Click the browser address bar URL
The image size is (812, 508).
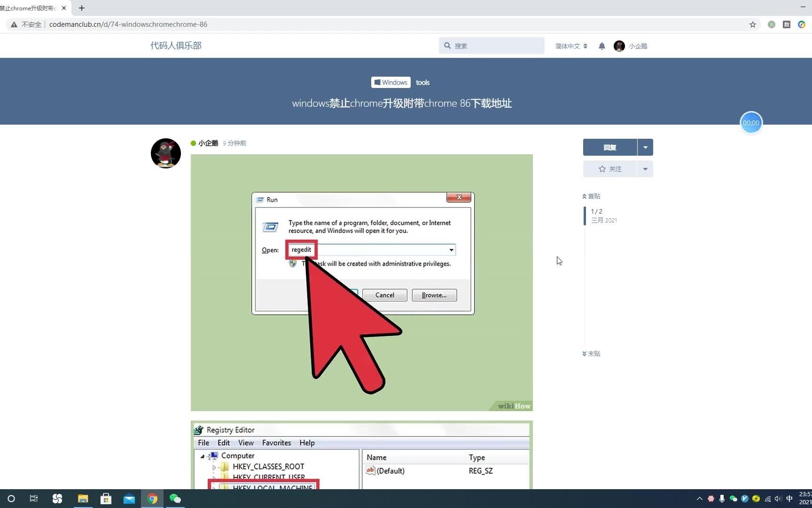[128, 24]
